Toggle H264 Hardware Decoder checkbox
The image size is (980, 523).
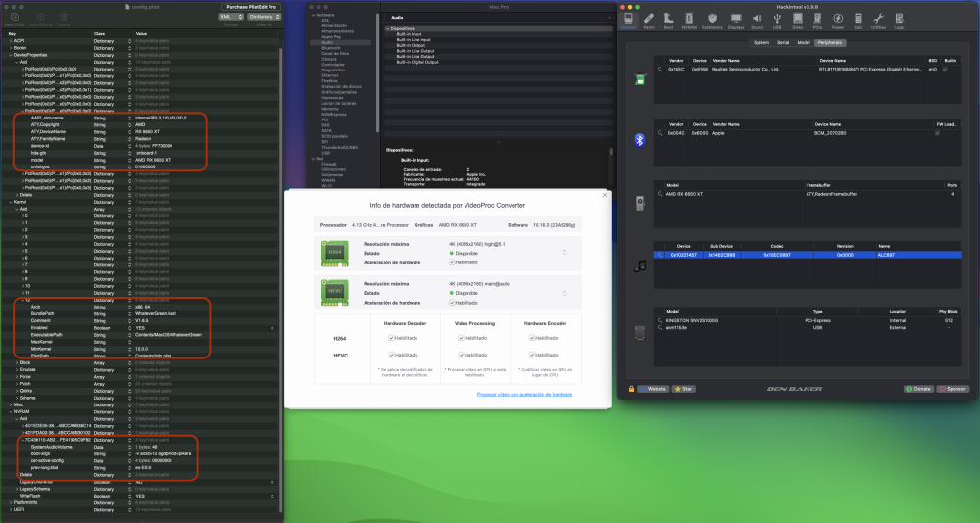(391, 338)
